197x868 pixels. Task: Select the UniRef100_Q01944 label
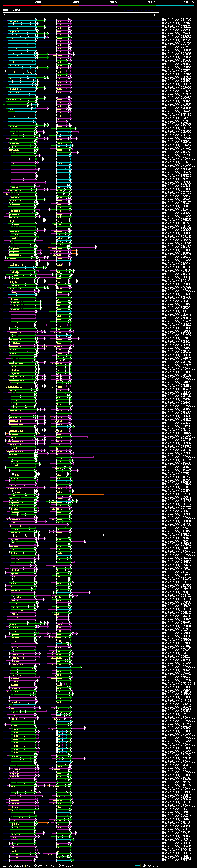[177, 121]
